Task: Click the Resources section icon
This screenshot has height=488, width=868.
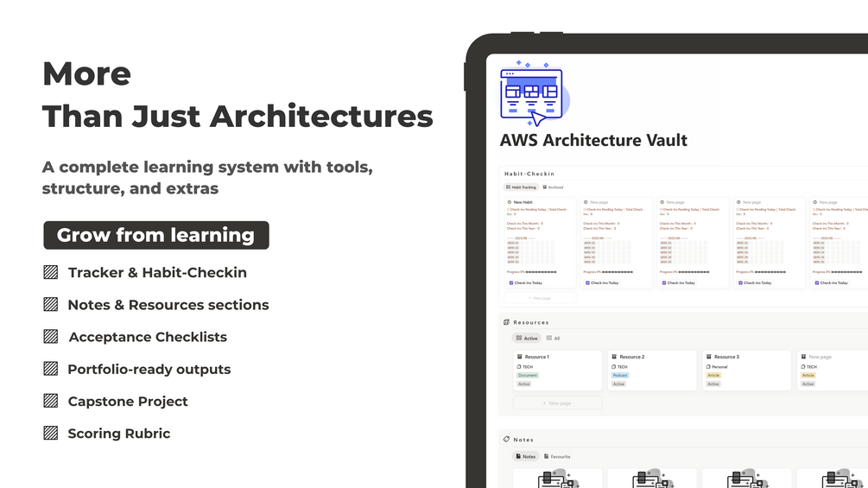Action: (x=506, y=322)
